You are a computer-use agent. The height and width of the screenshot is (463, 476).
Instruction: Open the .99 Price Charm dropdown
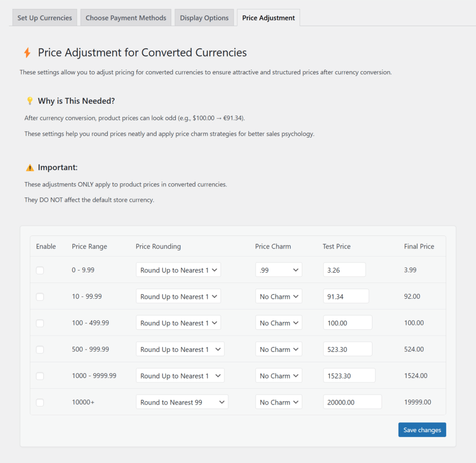pyautogui.click(x=279, y=270)
